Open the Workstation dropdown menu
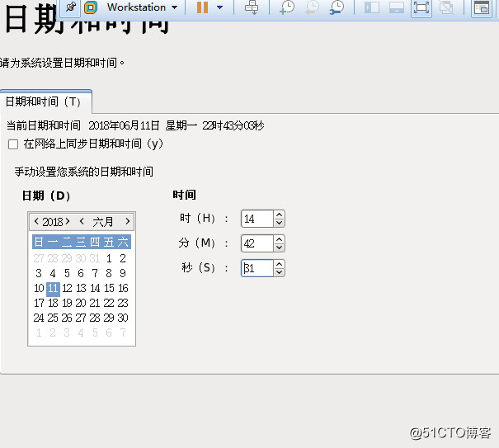 coord(142,7)
